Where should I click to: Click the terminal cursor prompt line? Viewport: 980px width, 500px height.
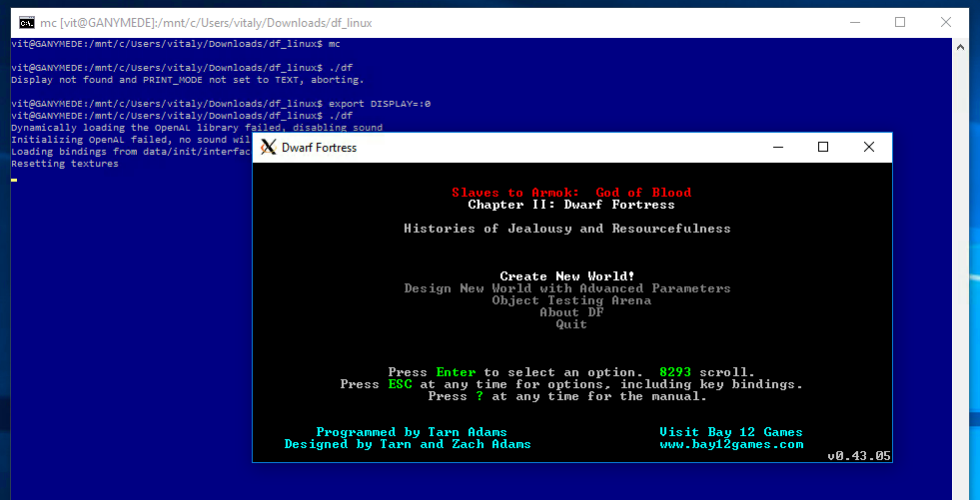tap(14, 180)
